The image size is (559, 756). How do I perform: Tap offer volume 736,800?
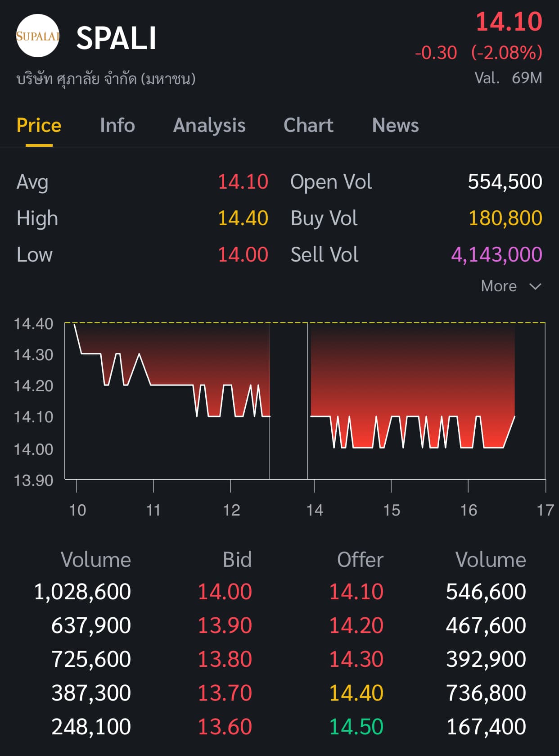click(486, 693)
